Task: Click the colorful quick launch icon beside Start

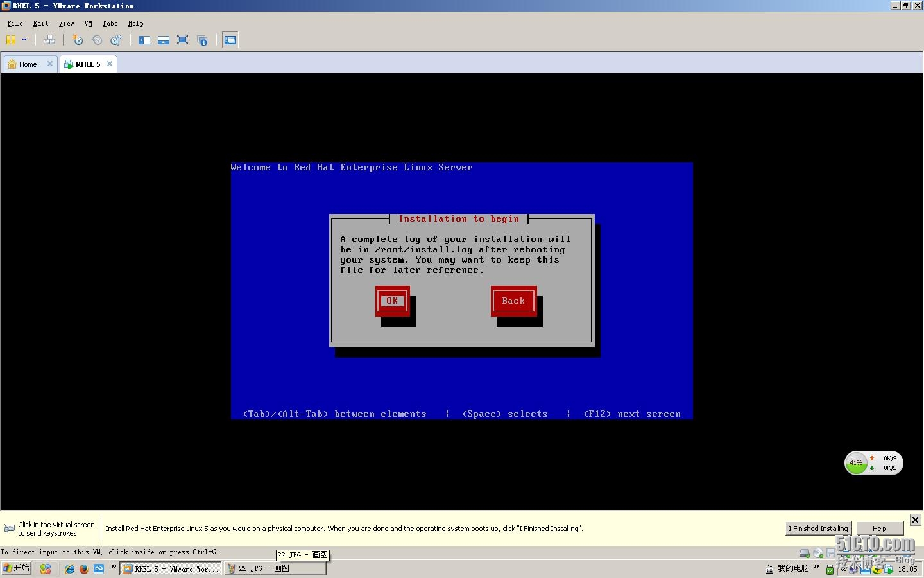Action: [45, 569]
